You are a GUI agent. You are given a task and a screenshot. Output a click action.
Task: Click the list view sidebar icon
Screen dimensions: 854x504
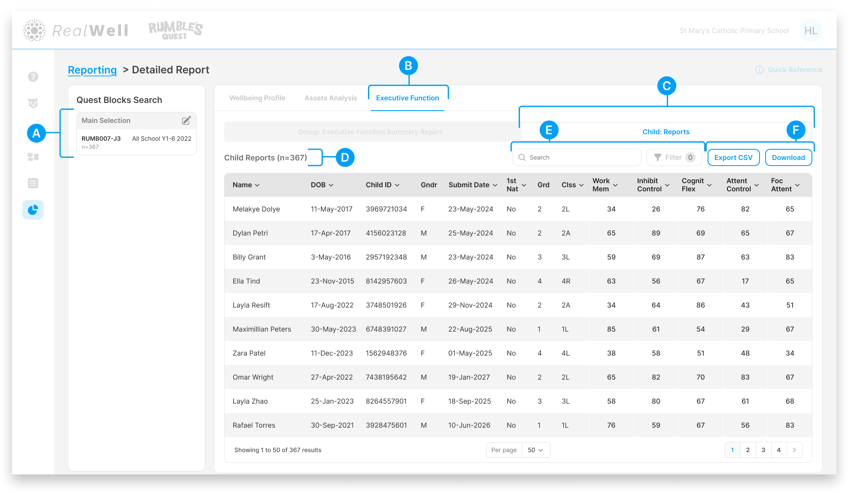coord(33,183)
